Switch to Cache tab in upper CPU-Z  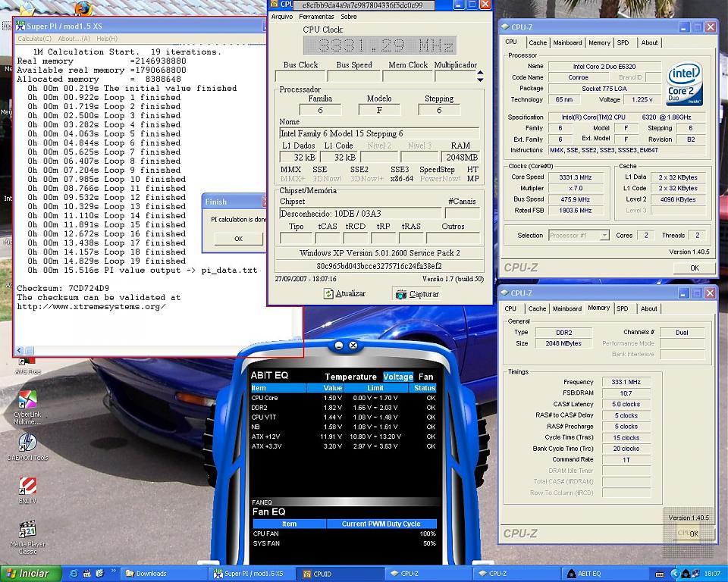(x=538, y=42)
